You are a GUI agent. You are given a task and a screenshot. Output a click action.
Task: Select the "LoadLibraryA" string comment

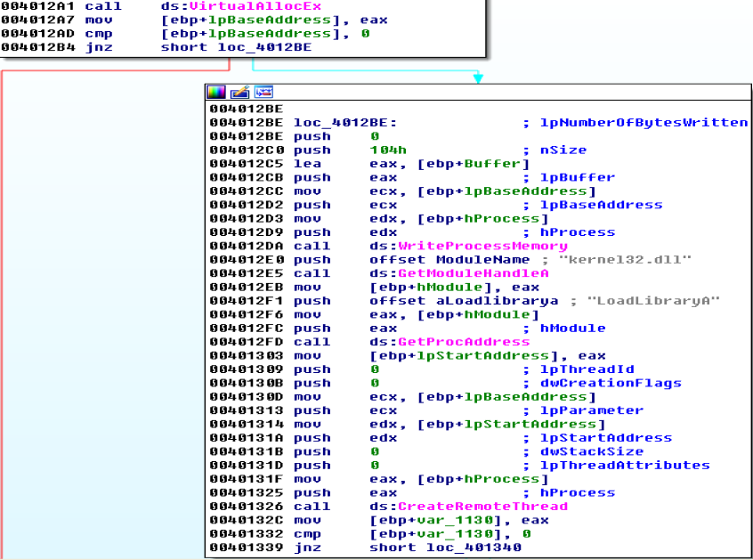point(653,301)
